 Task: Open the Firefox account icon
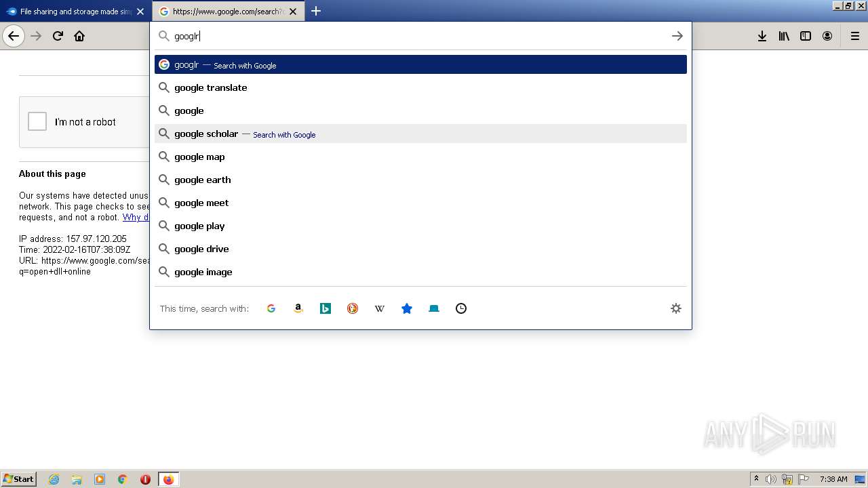point(827,36)
